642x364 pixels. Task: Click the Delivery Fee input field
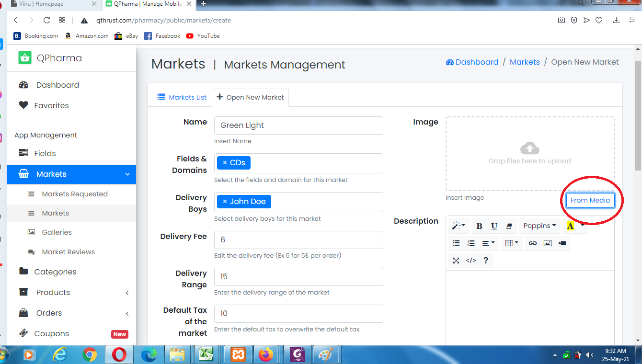coord(298,240)
